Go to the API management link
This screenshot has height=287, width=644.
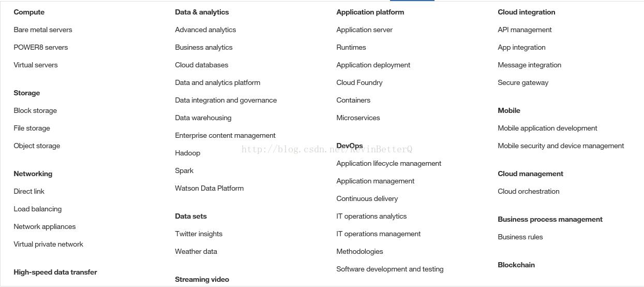(525, 30)
